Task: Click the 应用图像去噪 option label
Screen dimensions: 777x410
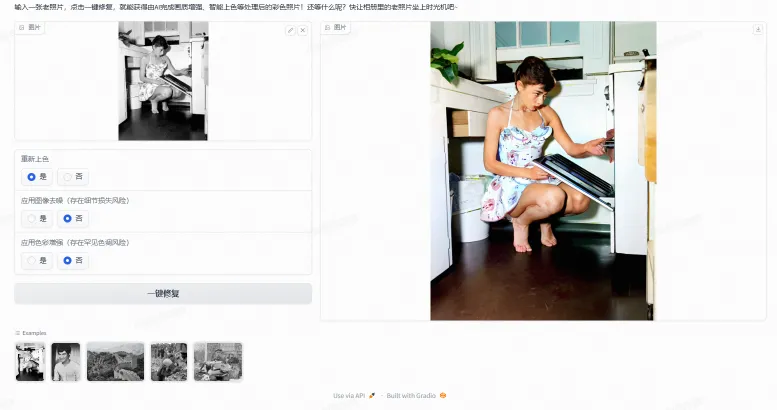Action: point(75,200)
